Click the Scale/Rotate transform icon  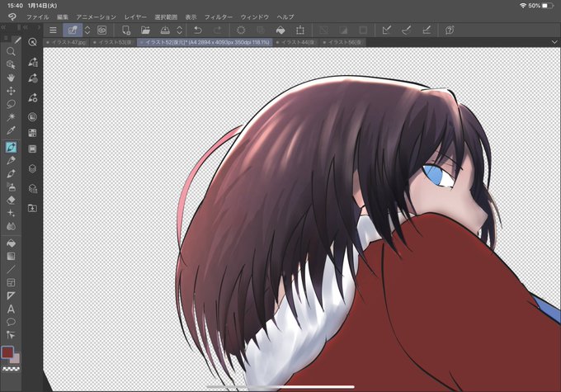coord(300,31)
